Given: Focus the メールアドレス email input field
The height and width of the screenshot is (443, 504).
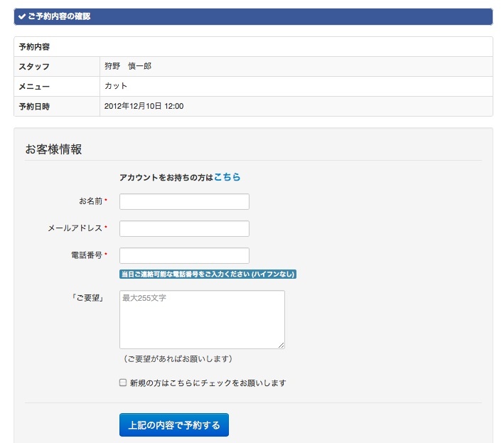Looking at the screenshot, I should coord(184,228).
